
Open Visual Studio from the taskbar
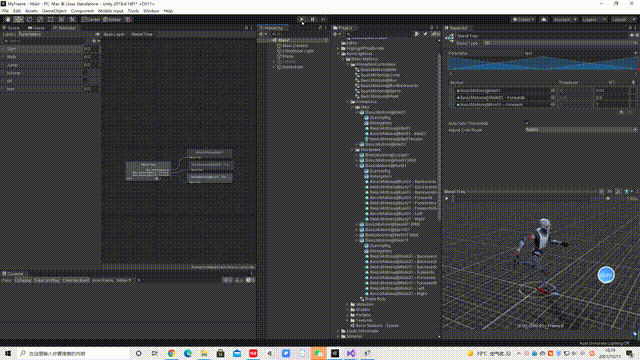(351, 353)
